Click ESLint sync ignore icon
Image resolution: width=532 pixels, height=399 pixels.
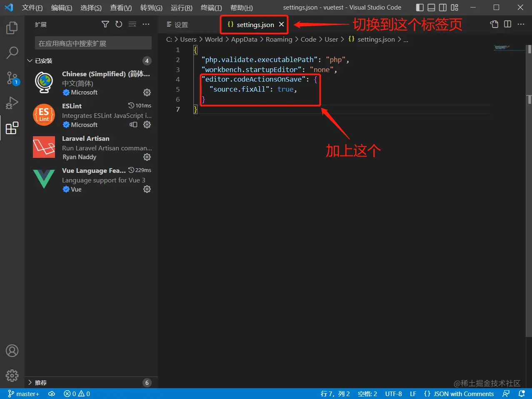[x=133, y=125]
